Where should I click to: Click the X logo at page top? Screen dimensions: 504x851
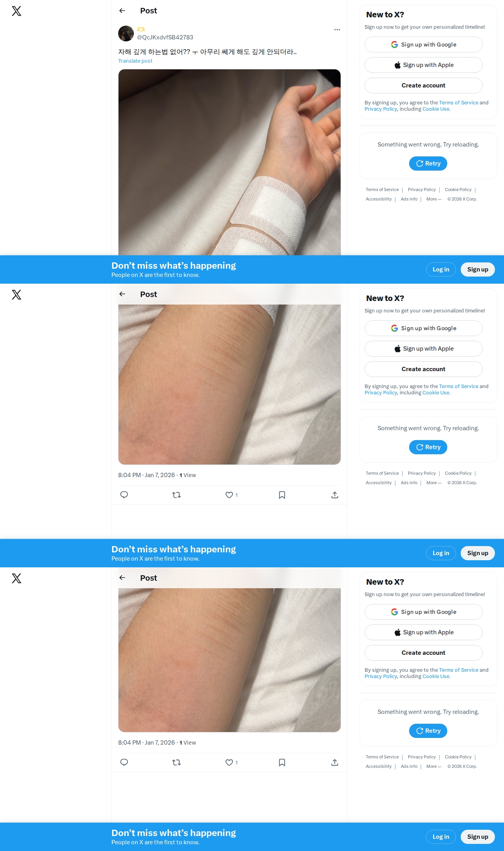[17, 11]
